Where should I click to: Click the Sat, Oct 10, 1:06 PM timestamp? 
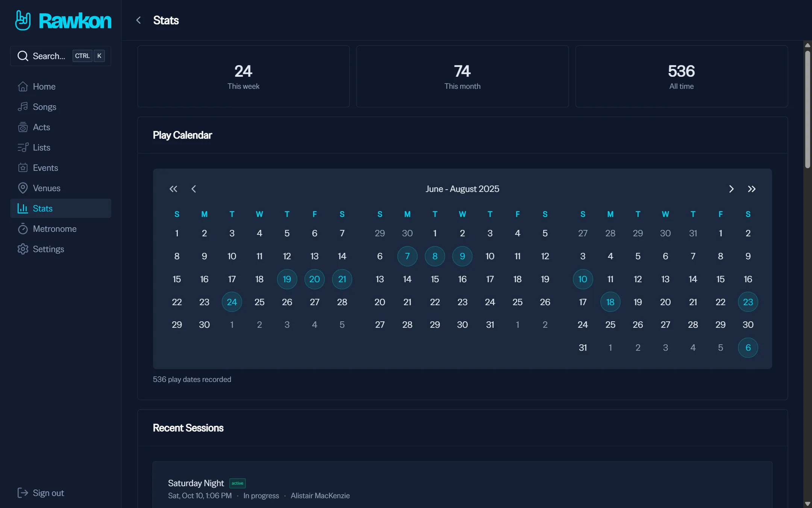click(x=200, y=496)
